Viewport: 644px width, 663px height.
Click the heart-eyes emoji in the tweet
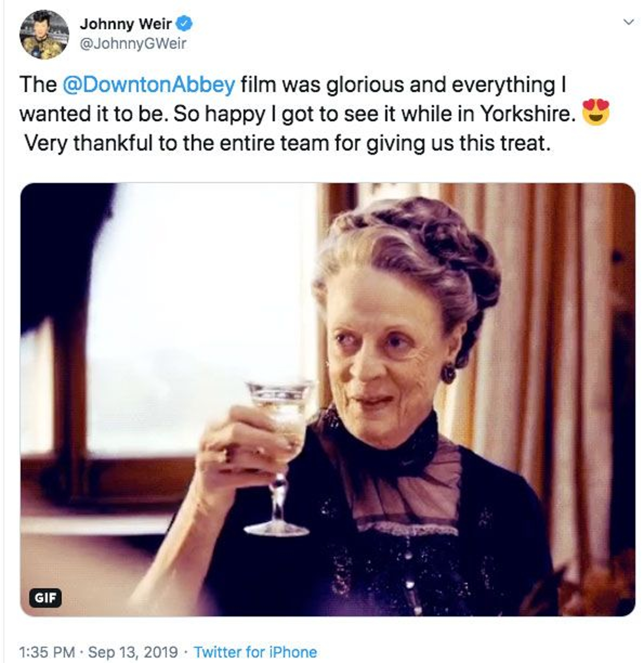tap(596, 112)
